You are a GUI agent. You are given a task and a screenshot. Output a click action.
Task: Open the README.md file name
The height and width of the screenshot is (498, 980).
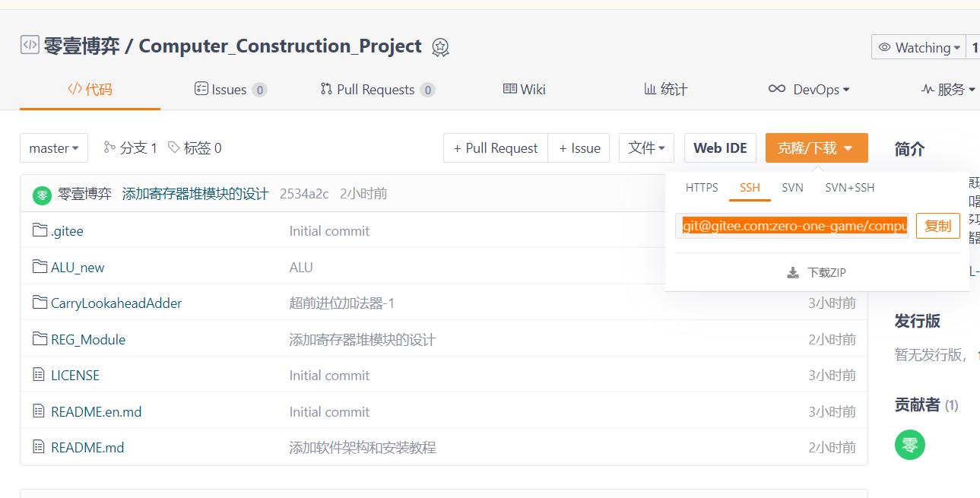click(x=87, y=448)
